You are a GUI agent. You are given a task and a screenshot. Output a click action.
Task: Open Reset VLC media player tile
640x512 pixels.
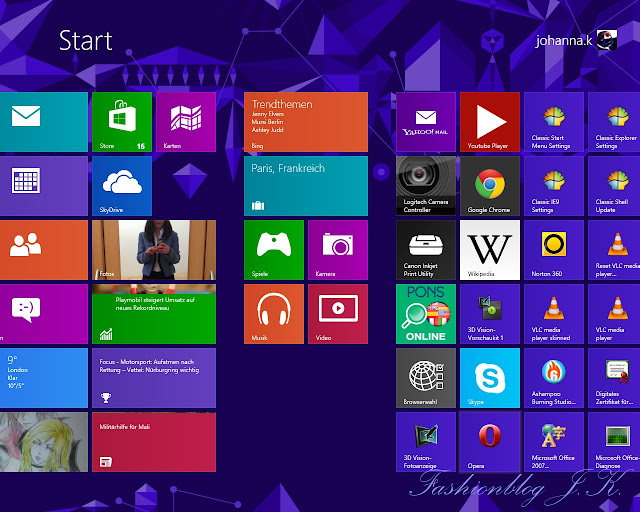pyautogui.click(x=614, y=250)
